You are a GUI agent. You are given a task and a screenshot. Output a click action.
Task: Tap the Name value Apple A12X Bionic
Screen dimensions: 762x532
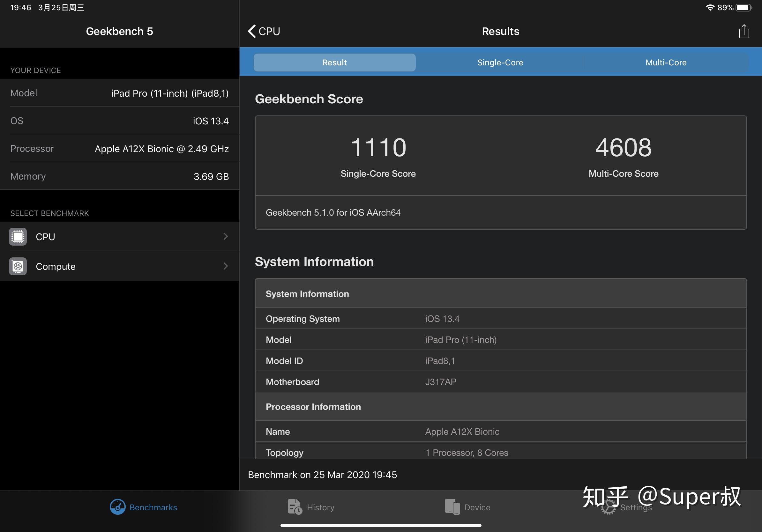462,432
